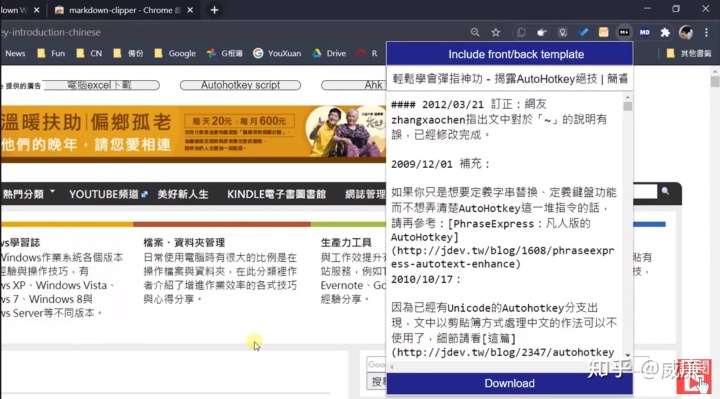Open the Drive bookmark
Image resolution: width=720 pixels, height=399 pixels.
click(329, 53)
